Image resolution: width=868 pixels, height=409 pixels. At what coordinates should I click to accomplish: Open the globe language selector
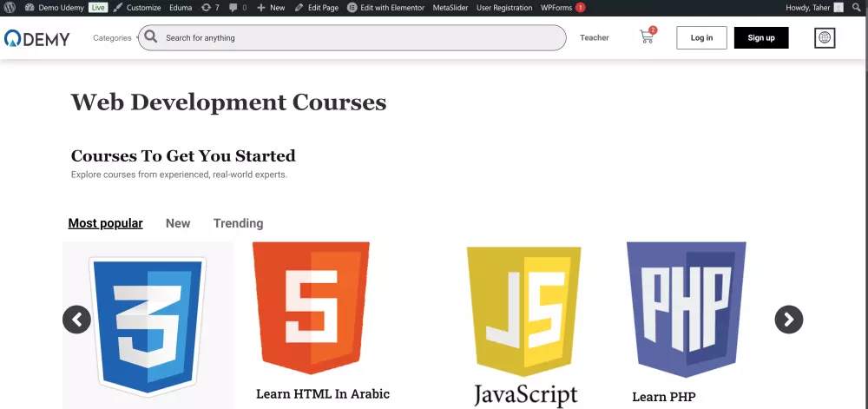click(x=825, y=37)
